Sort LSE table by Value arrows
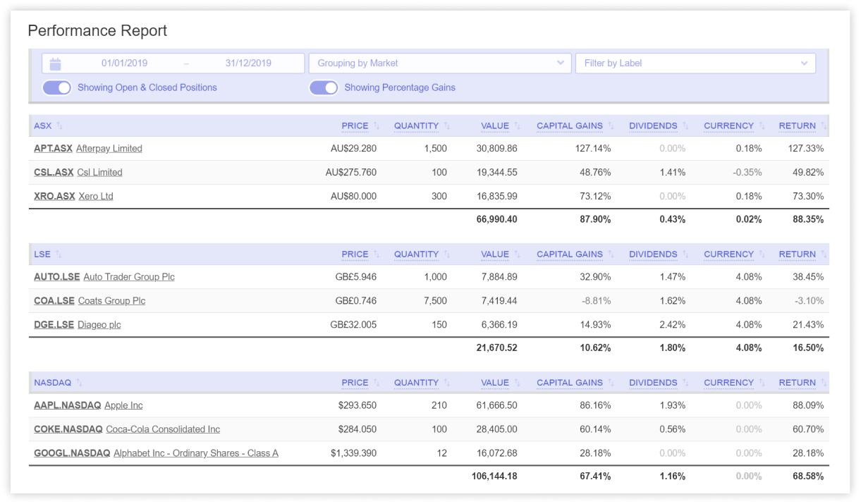This screenshot has height=504, width=861. tap(517, 254)
